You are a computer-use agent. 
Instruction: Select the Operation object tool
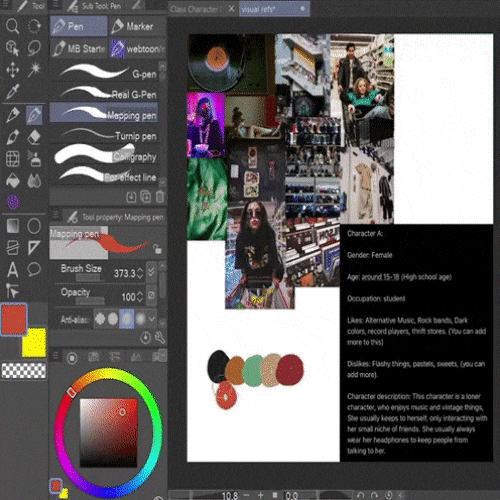tap(12, 48)
